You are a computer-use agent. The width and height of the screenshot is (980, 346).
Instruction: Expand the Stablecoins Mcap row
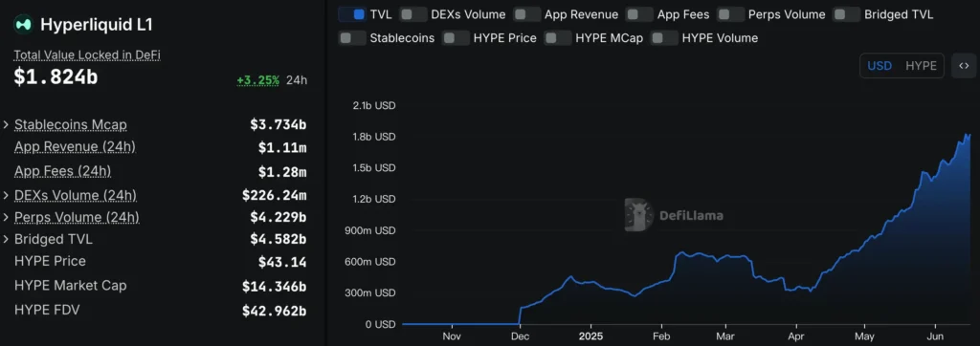[7, 125]
